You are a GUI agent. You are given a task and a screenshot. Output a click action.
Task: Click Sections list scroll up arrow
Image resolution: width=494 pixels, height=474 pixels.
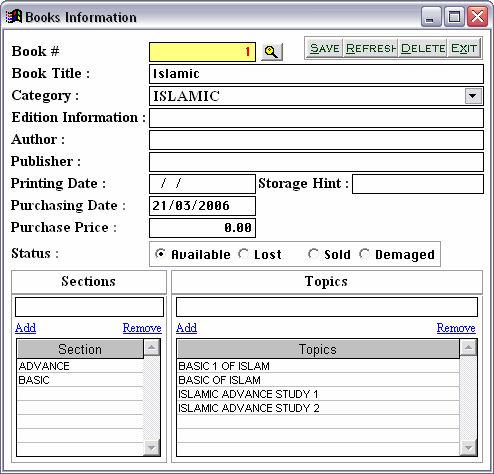click(x=152, y=348)
